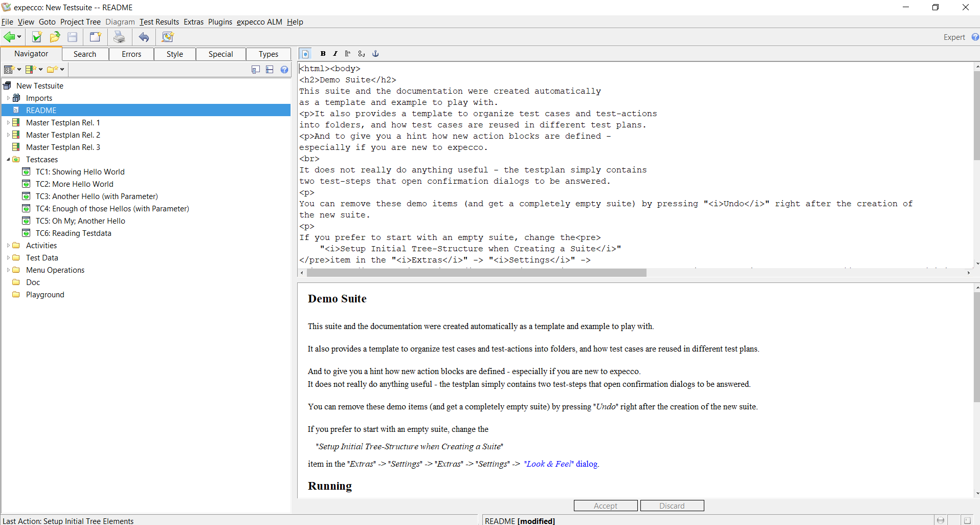This screenshot has height=525, width=980.
Task: Toggle the HTML editor view button
Action: tap(305, 54)
